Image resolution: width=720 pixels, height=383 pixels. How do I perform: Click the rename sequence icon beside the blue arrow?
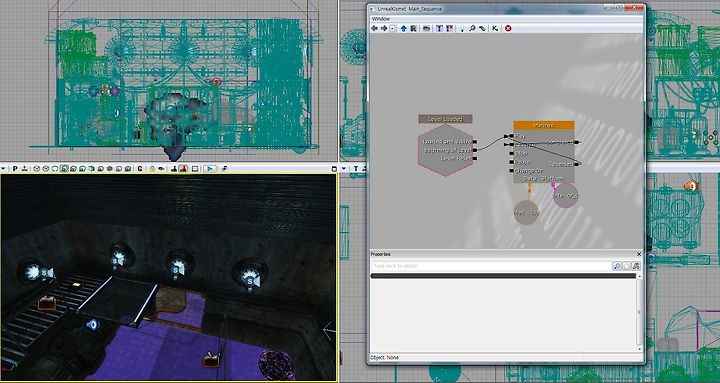413,28
